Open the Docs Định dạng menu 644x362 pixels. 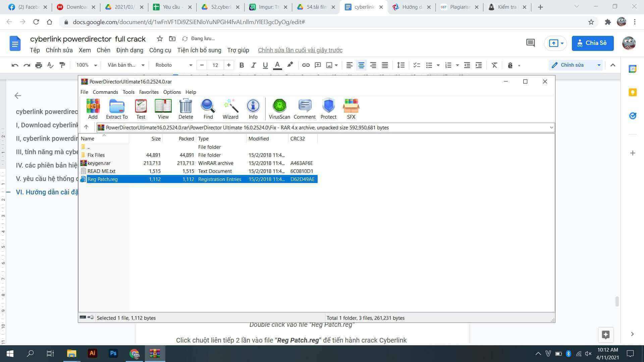tap(130, 50)
